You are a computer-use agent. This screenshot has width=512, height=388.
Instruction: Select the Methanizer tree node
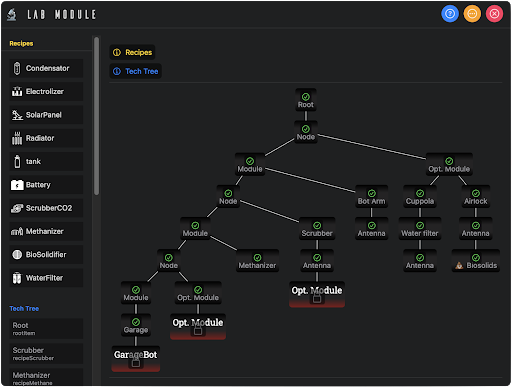point(257,261)
